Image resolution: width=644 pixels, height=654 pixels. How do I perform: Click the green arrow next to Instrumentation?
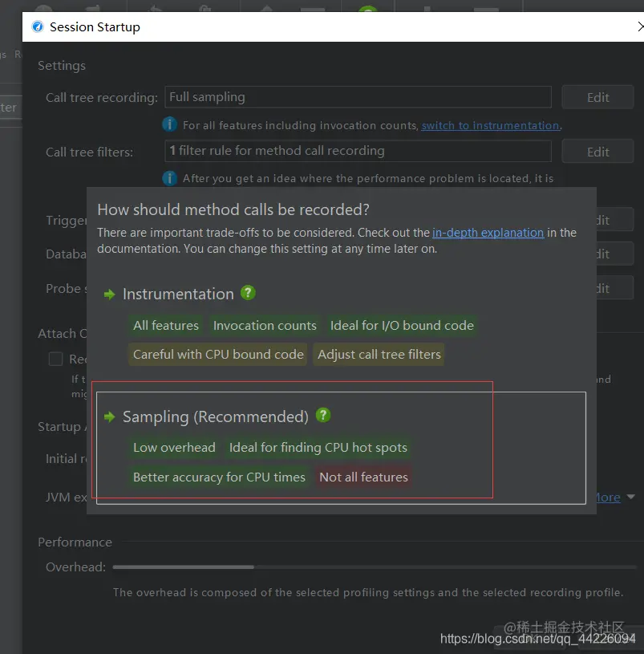pos(110,295)
